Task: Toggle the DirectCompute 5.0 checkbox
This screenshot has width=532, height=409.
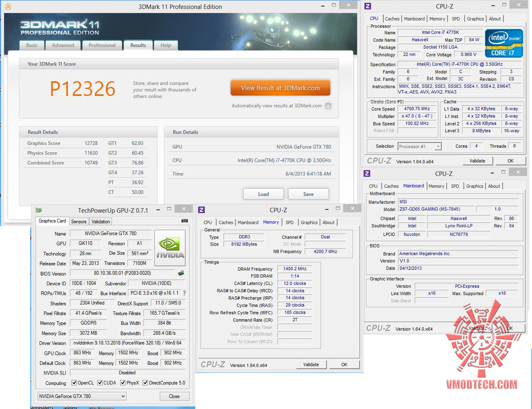Action: [145, 383]
